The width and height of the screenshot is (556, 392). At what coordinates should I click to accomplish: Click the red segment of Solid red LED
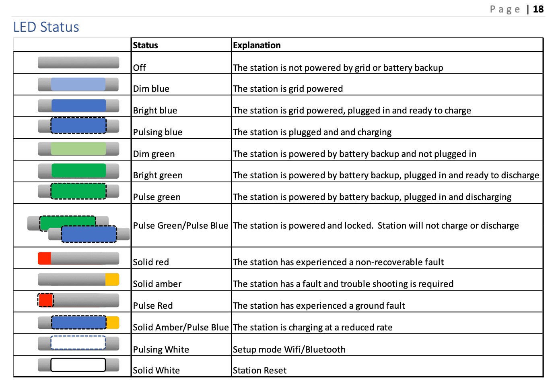point(44,258)
